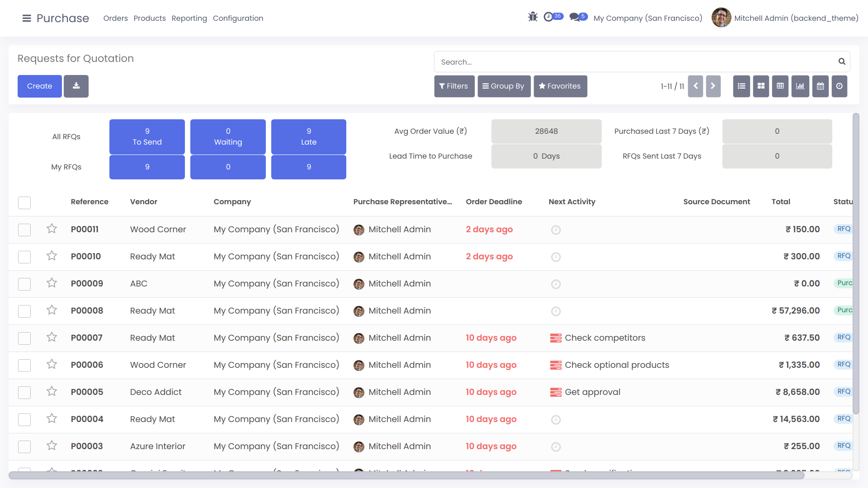The width and height of the screenshot is (868, 488).
Task: Open the Reporting menu
Action: (x=189, y=18)
